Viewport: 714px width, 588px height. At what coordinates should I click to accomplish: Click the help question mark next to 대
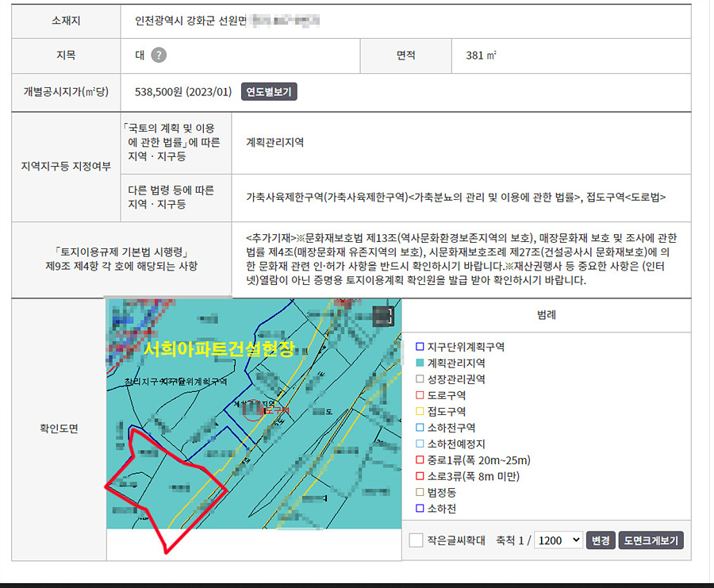pos(159,56)
